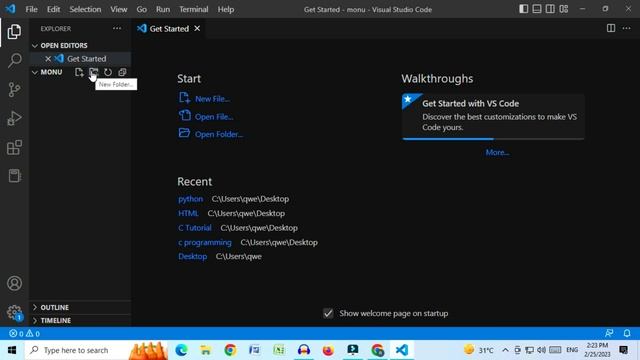640x360 pixels.
Task: Collapse the OPEN EDITORS section
Action: pyautogui.click(x=35, y=46)
